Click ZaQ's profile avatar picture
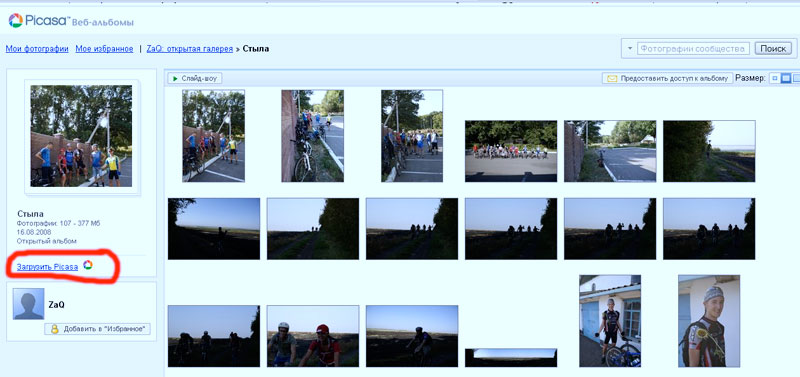 coord(29,304)
